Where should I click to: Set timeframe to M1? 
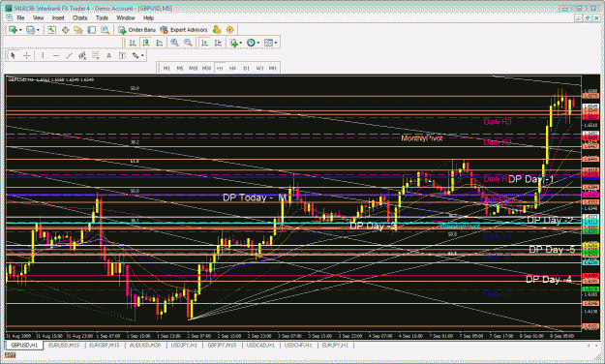pyautogui.click(x=166, y=68)
